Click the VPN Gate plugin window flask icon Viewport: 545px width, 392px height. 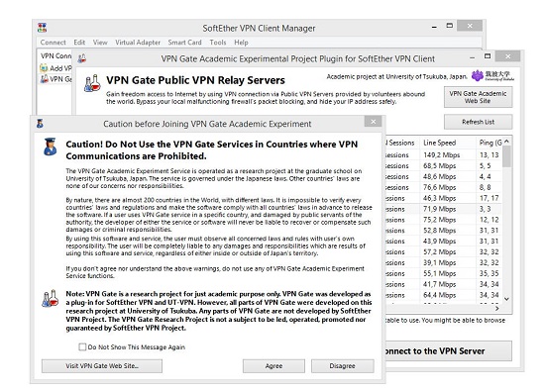(82, 58)
